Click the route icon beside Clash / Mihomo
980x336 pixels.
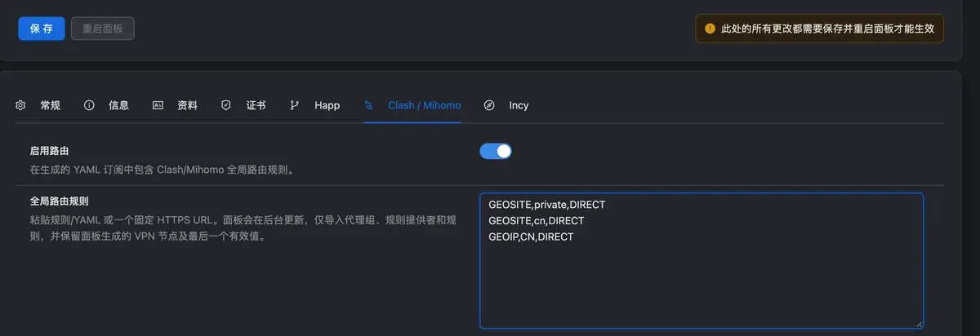[x=369, y=105]
